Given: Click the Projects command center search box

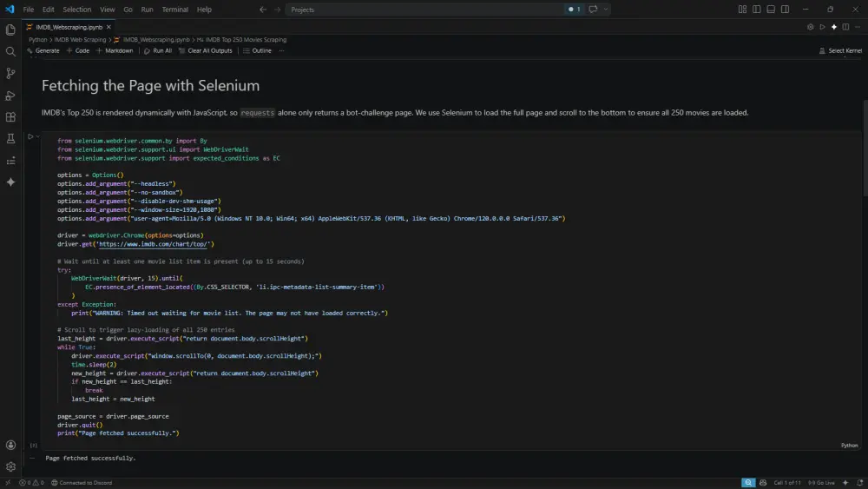Looking at the screenshot, I should (x=424, y=10).
